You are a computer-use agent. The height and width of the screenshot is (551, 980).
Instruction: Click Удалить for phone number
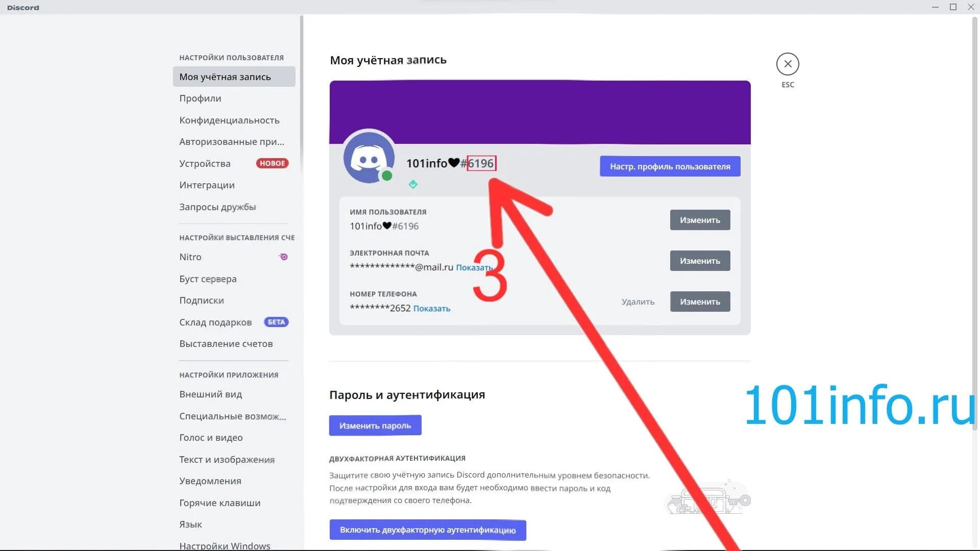coord(638,302)
